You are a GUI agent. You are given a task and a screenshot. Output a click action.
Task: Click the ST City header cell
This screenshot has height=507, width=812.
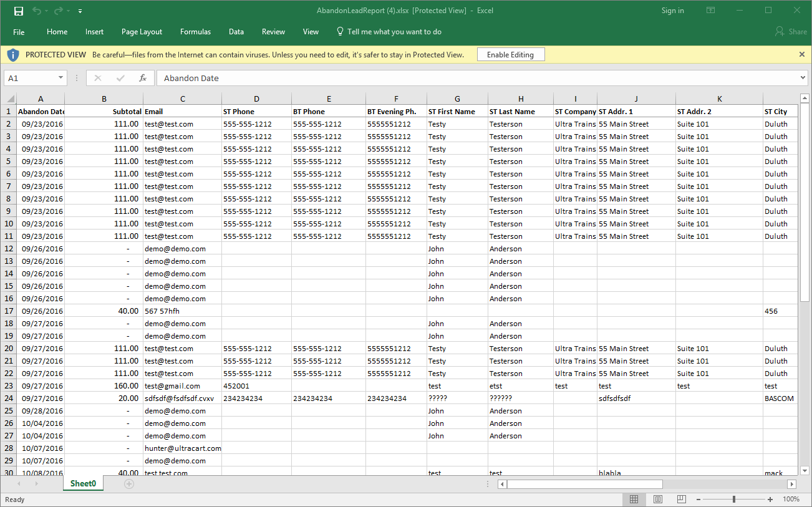click(780, 112)
